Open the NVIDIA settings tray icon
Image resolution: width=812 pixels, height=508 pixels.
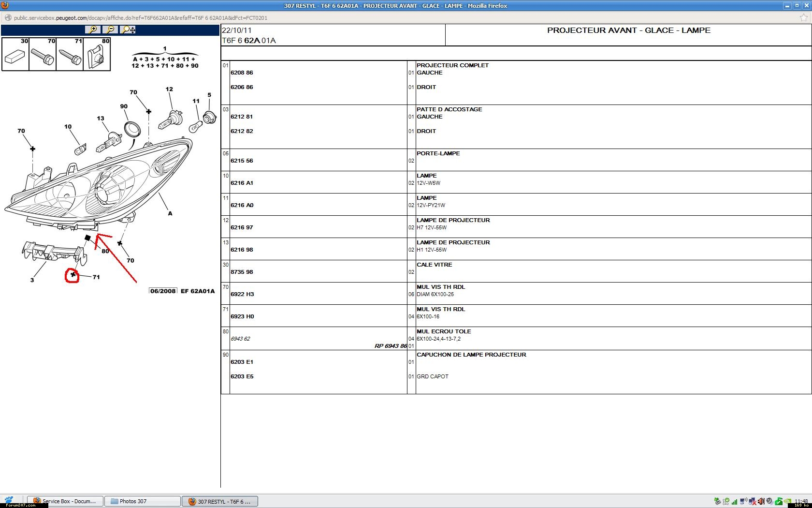(788, 501)
